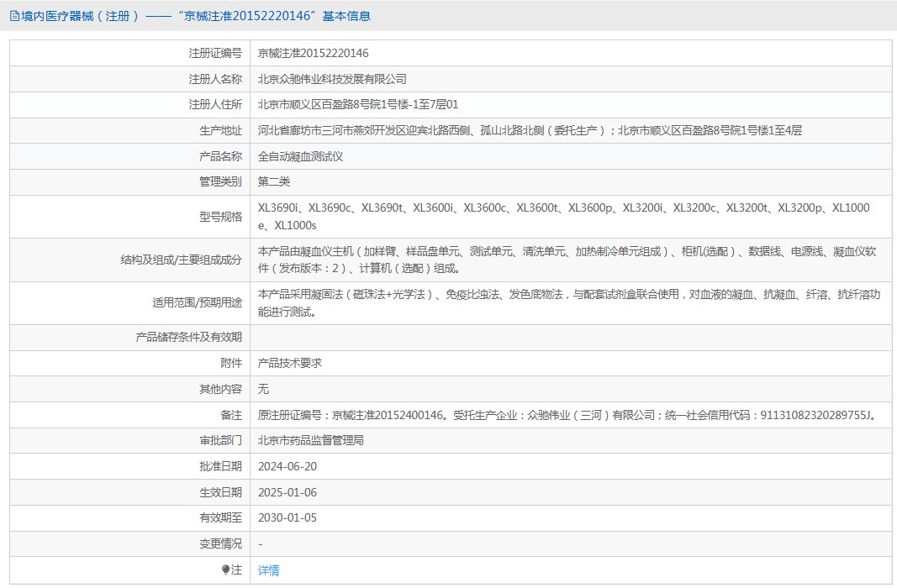Click the 生产地址 address text
Screen dimensions: 897x588
point(530,130)
